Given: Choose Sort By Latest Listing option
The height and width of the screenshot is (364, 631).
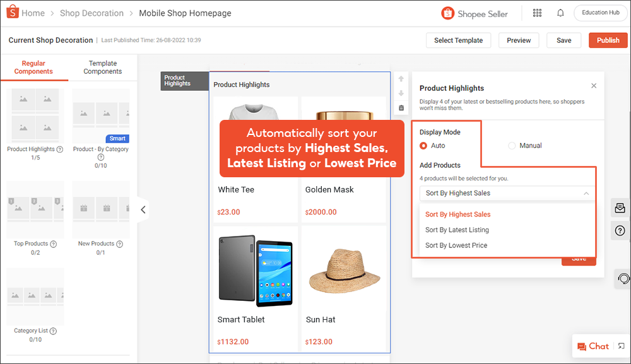Looking at the screenshot, I should pyautogui.click(x=457, y=230).
